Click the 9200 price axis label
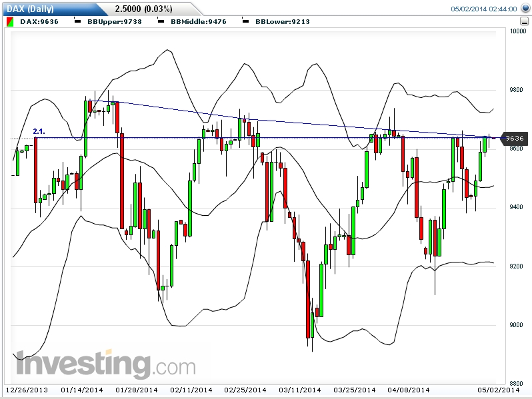The image size is (532, 399). click(x=516, y=266)
